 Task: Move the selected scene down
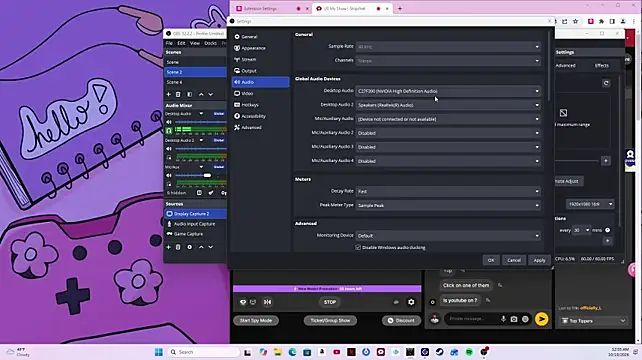coord(211,95)
